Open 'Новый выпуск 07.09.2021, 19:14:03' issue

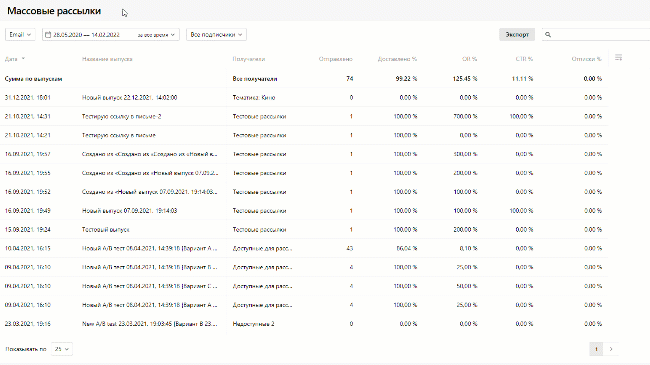tap(129, 211)
